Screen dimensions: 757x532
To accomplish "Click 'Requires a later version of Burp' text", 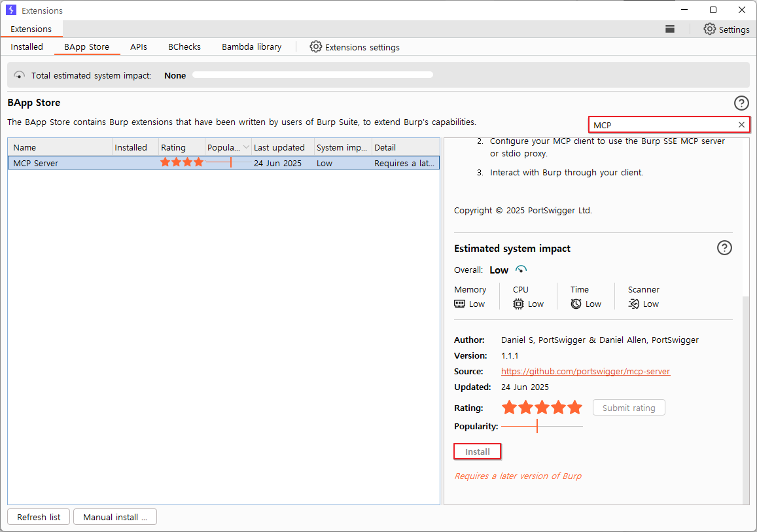I will [x=518, y=476].
